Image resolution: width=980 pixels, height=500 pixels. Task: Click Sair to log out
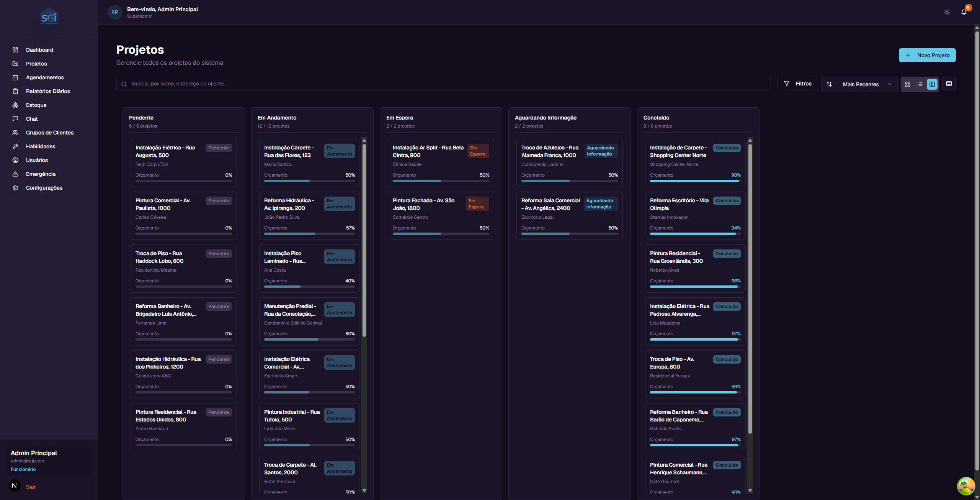point(31,487)
